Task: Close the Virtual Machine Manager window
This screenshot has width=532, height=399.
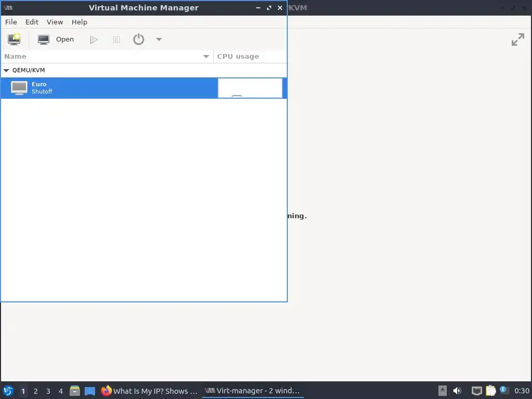Action: tap(280, 8)
